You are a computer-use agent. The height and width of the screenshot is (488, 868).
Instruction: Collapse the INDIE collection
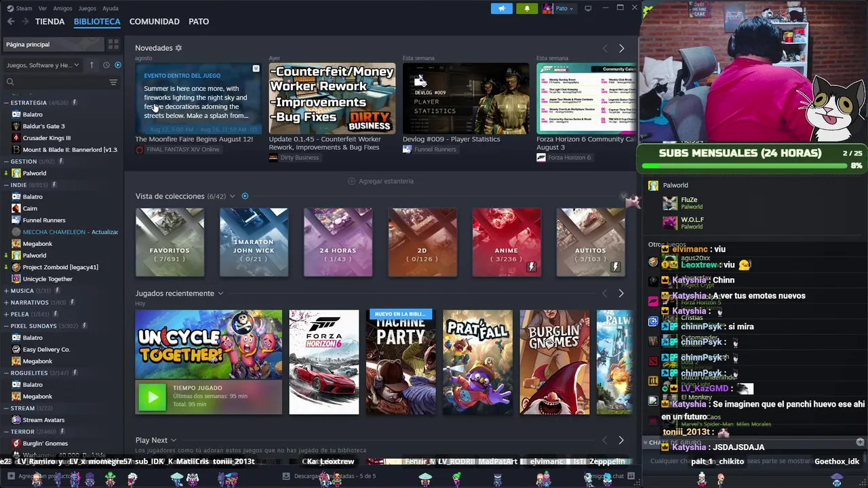point(6,185)
